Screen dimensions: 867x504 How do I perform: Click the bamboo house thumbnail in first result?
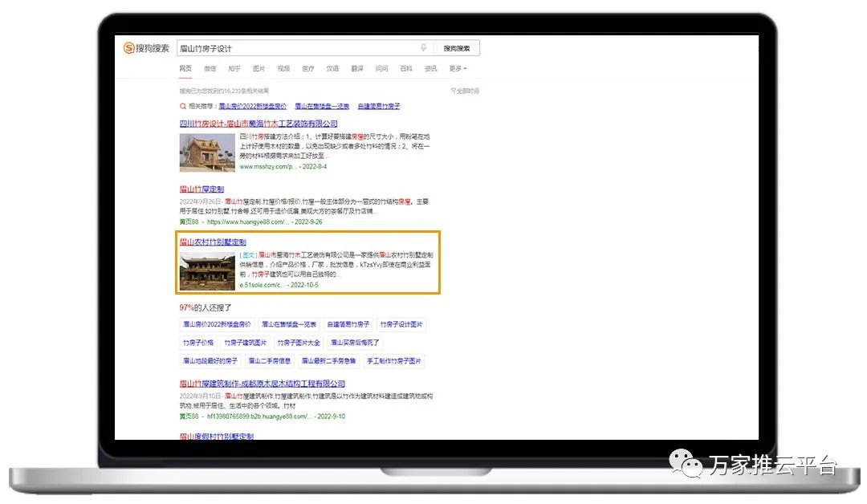tap(207, 152)
